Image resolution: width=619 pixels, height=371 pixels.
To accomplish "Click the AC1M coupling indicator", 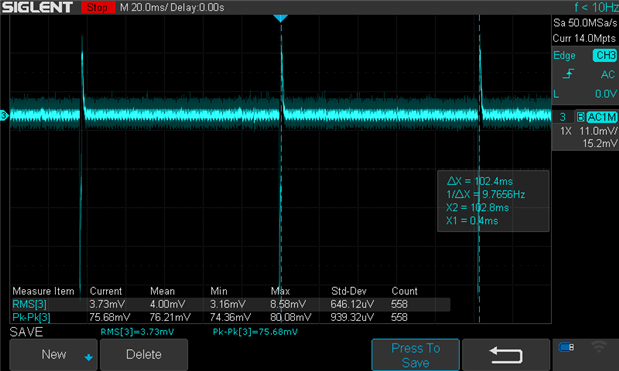I will click(x=601, y=117).
